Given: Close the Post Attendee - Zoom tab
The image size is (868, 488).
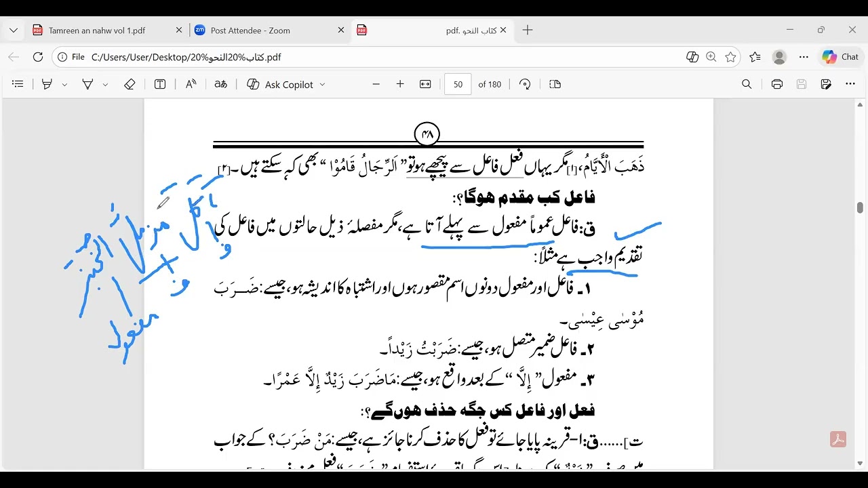Looking at the screenshot, I should pyautogui.click(x=341, y=30).
